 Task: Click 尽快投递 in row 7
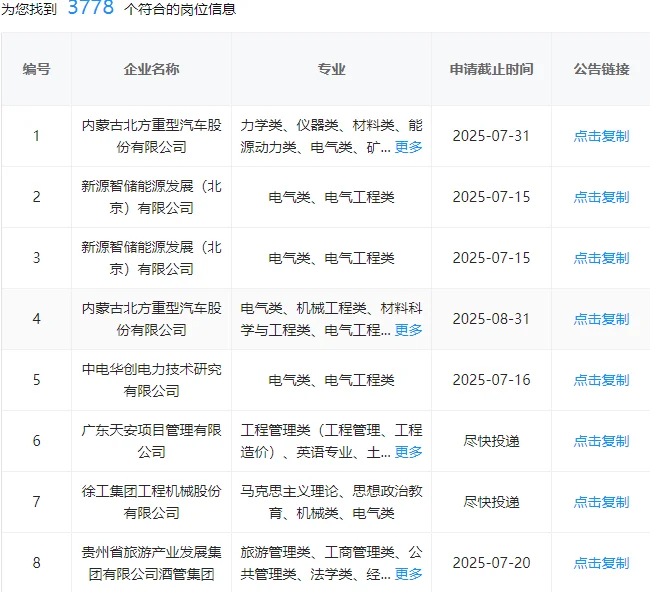click(491, 502)
